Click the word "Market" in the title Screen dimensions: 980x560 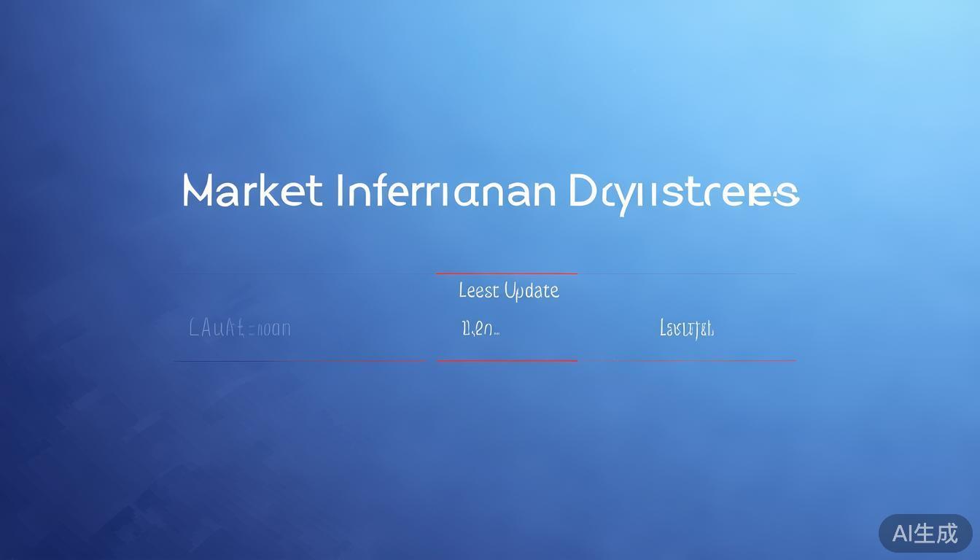click(x=252, y=191)
